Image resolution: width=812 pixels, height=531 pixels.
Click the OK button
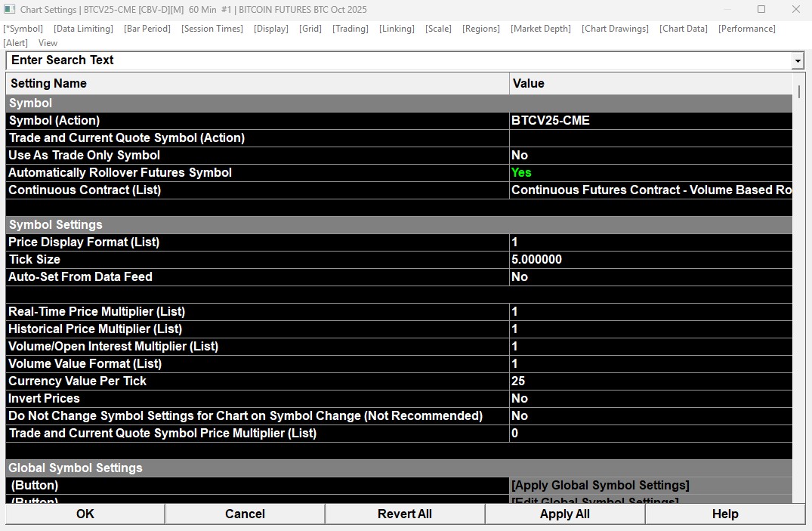(85, 514)
